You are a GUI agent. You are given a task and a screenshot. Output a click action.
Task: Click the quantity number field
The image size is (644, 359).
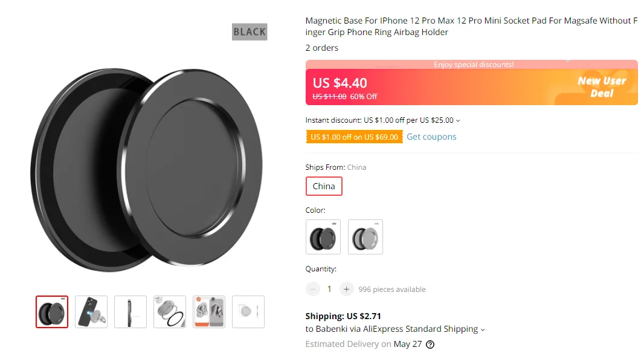tap(329, 289)
